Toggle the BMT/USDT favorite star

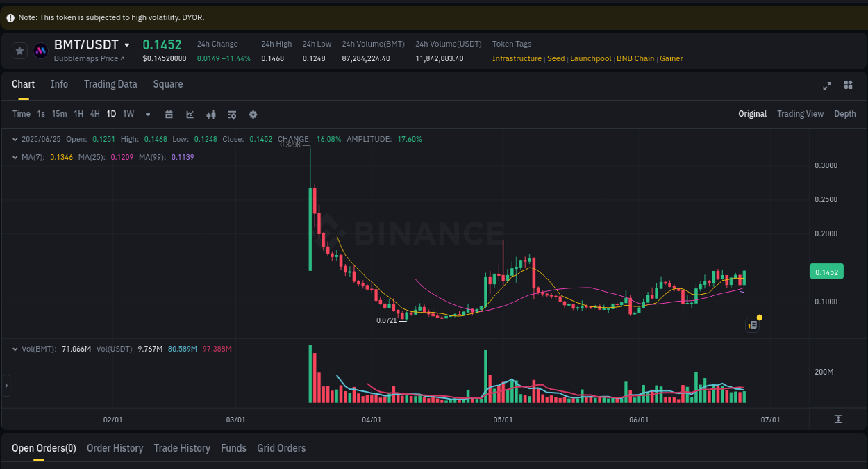point(19,50)
